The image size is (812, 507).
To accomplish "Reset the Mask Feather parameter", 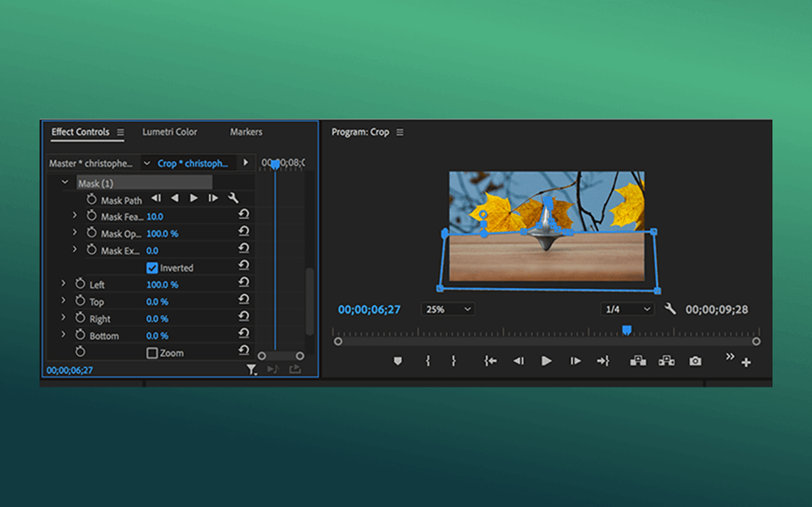I will coord(243,215).
